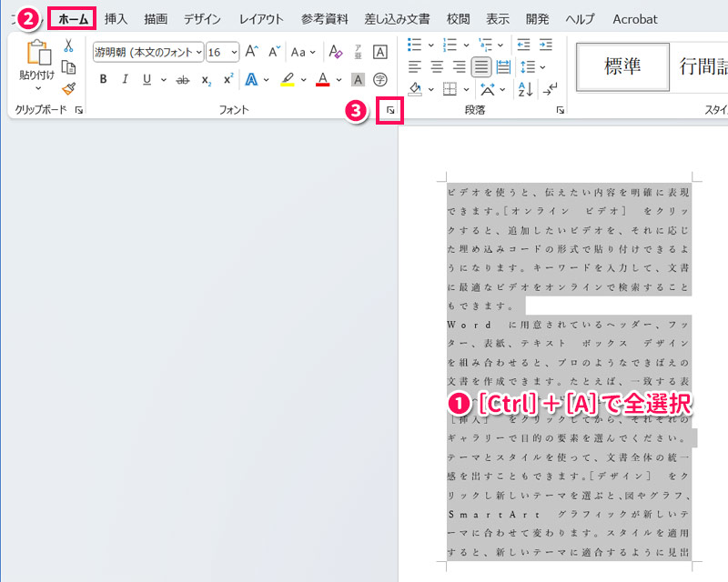Screen dimensions: 728x582
Task: Apply character border with the boxed A icon
Action: (x=380, y=52)
